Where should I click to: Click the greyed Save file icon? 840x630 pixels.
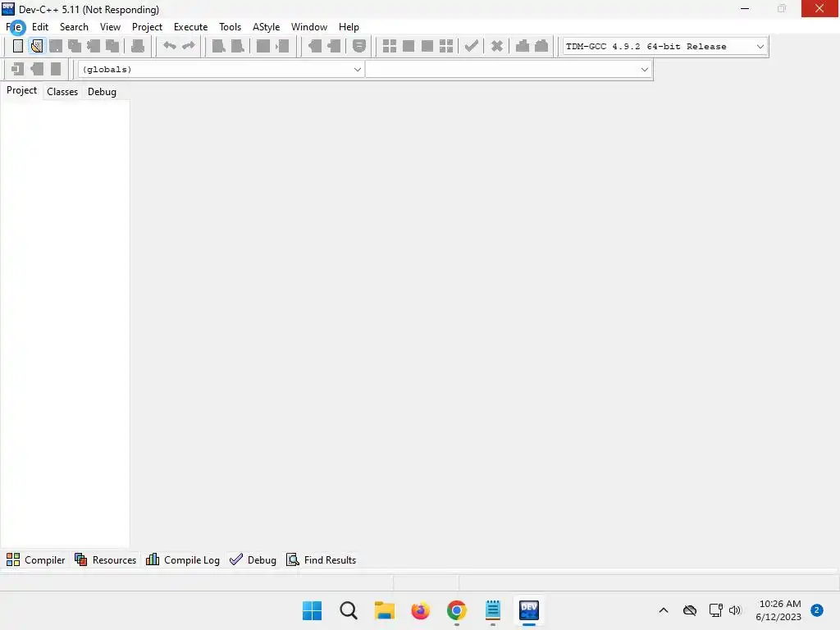56,46
